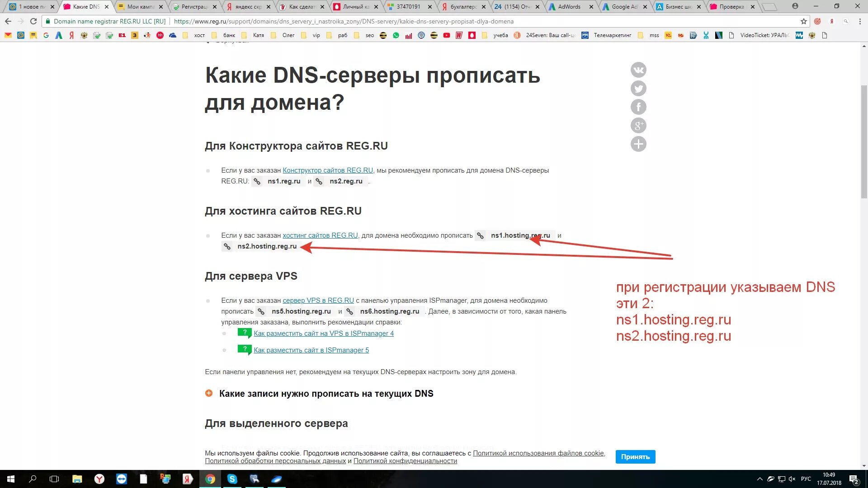Open taskbar search magnifier
Screen dimensions: 868x488
33,479
